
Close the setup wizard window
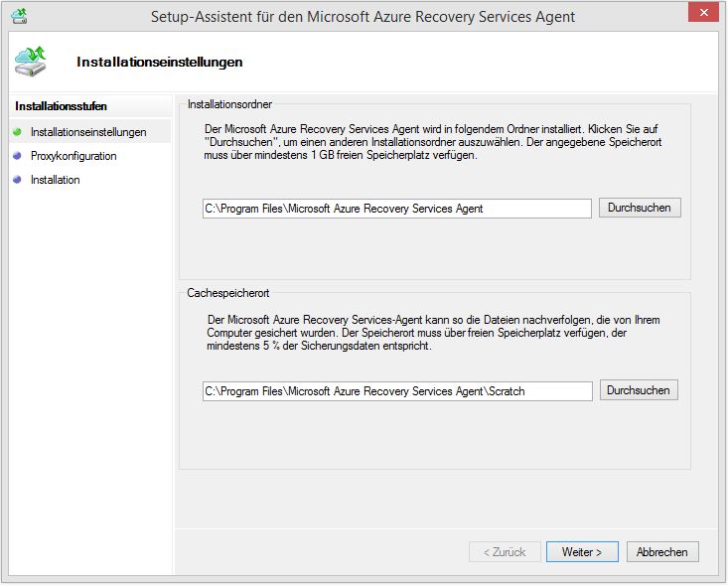click(x=703, y=13)
